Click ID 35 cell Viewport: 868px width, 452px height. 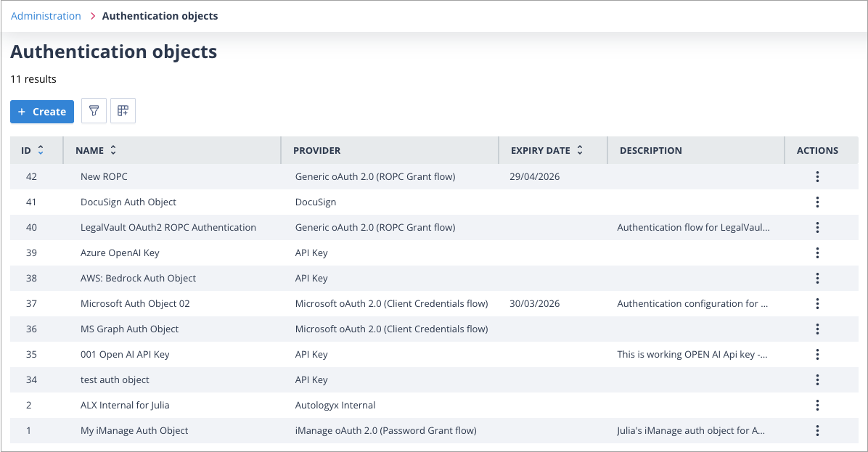click(x=31, y=355)
